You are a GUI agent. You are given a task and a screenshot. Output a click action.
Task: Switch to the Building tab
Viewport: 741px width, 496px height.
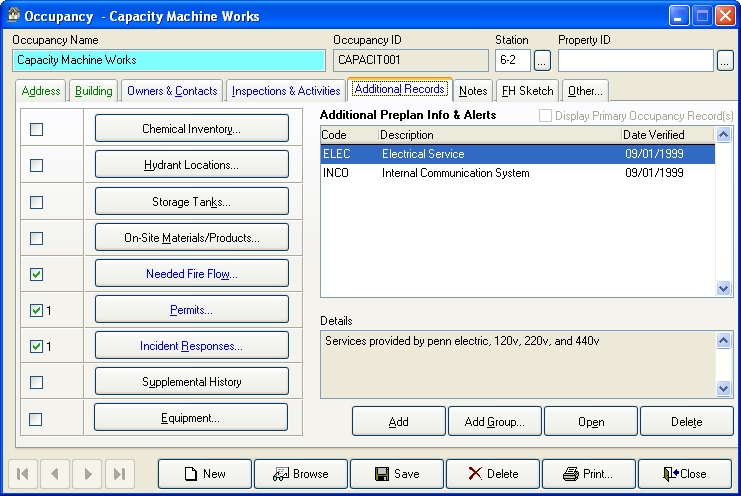pos(94,91)
